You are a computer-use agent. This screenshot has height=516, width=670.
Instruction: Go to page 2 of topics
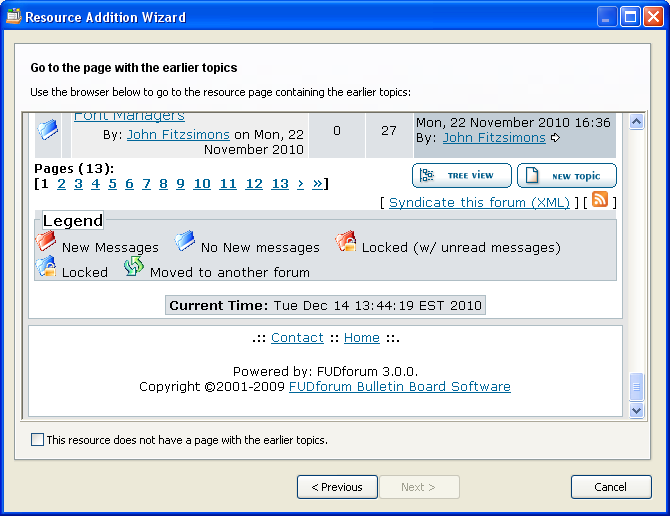coord(61,184)
